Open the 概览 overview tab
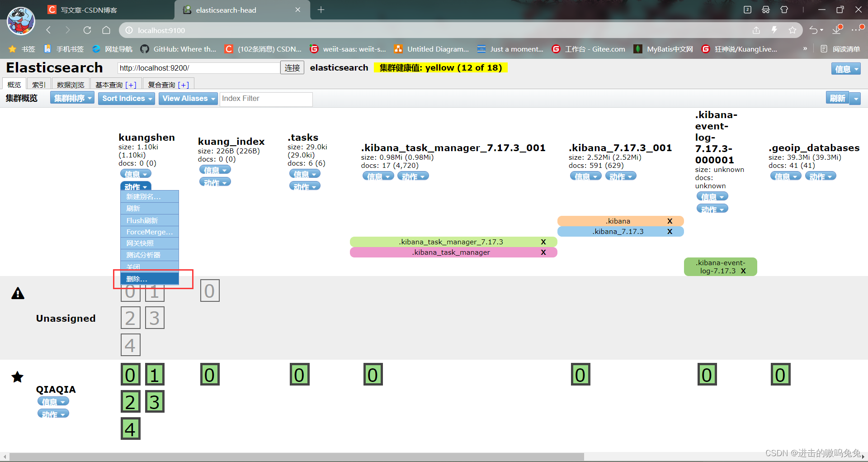Image resolution: width=868 pixels, height=462 pixels. coord(14,84)
